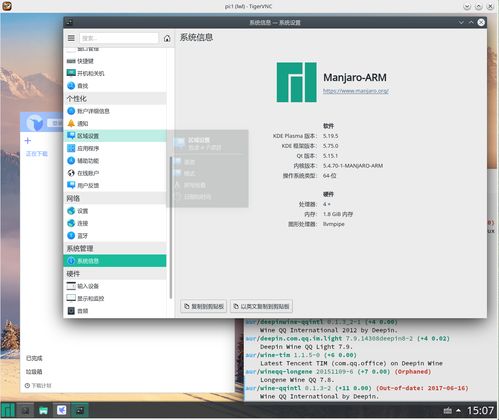Open the hamburger menu in System Settings

(71, 38)
